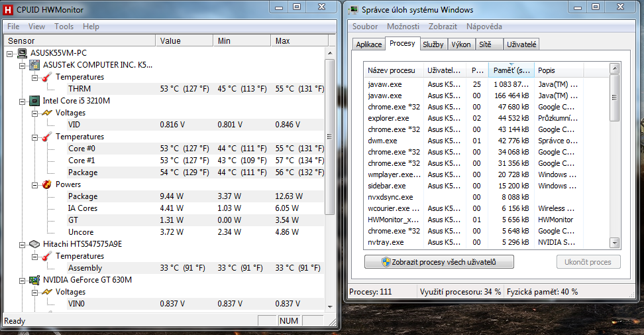
Task: Open the File menu in HWMonitor
Action: [13, 27]
